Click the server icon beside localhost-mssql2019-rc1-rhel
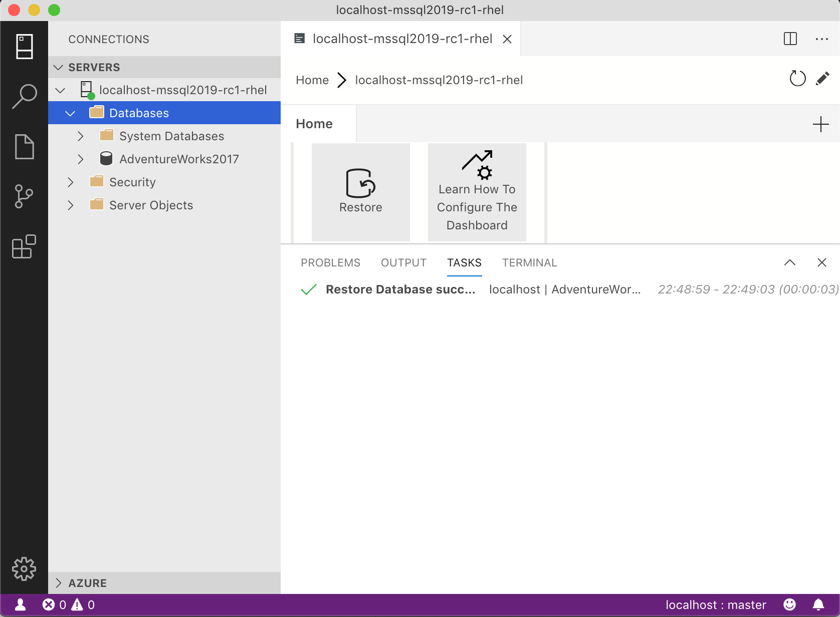Screen dimensions: 840x617 (x=87, y=90)
